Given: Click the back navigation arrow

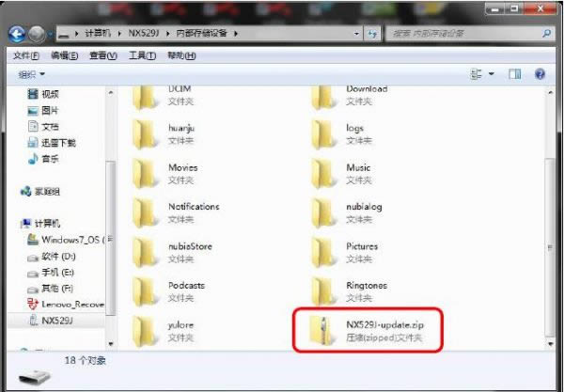Looking at the screenshot, I should 18,33.
